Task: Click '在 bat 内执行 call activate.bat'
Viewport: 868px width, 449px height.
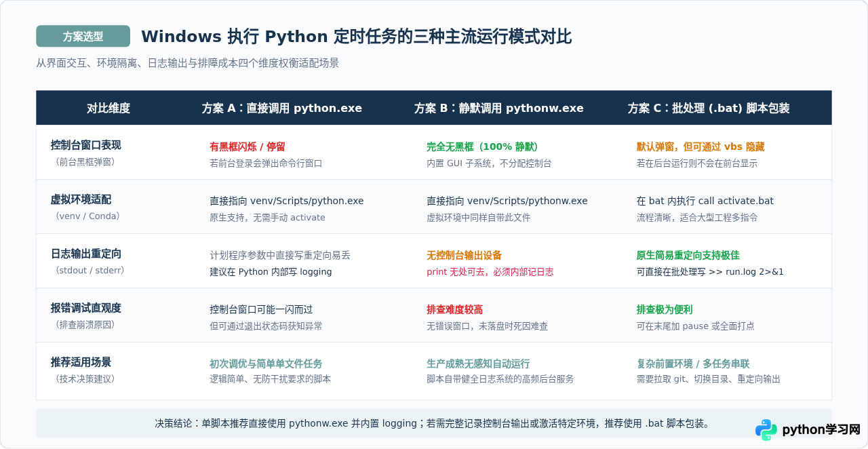Action: pyautogui.click(x=705, y=201)
